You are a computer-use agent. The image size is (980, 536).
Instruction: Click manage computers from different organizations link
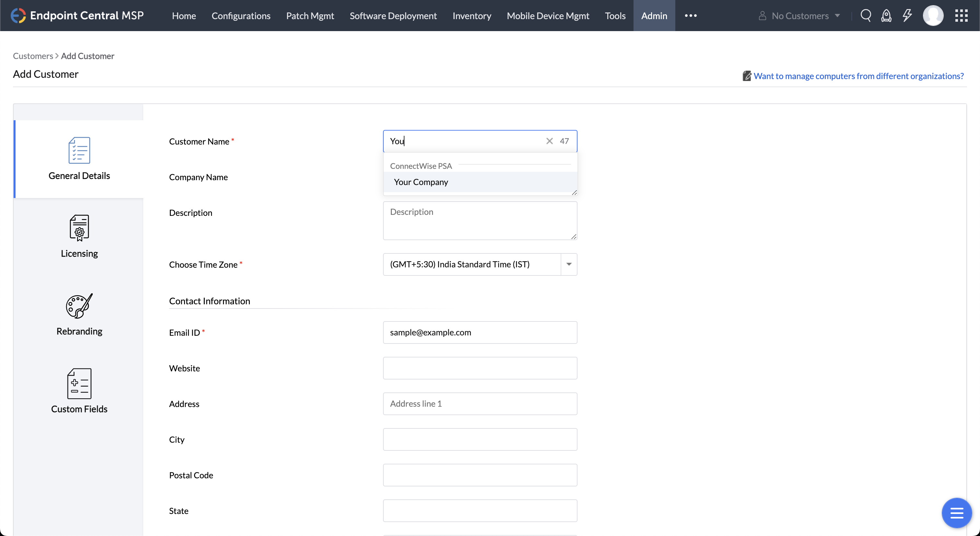click(x=858, y=76)
